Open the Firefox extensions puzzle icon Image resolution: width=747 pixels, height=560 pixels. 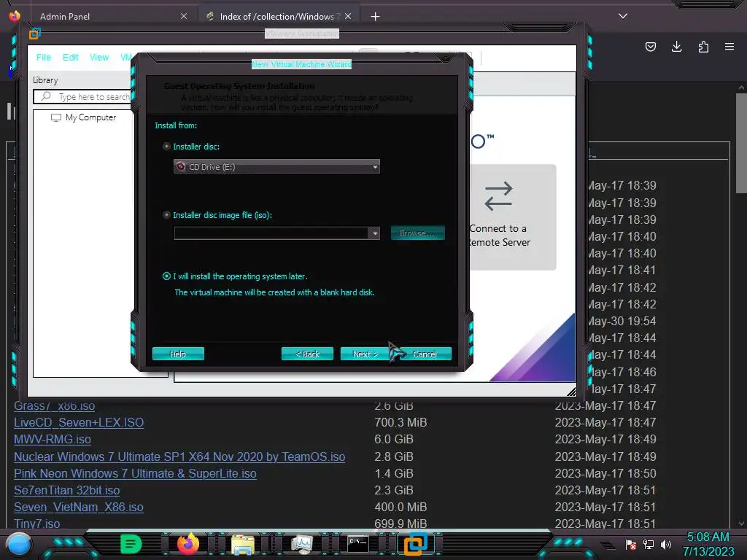pyautogui.click(x=703, y=47)
